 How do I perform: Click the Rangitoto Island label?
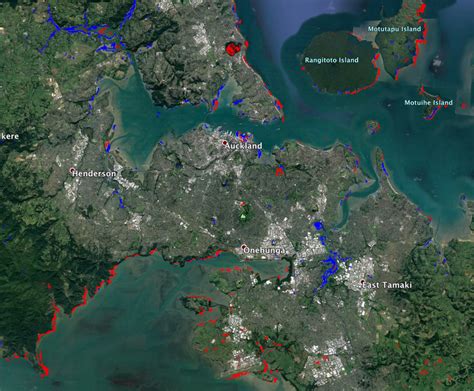coord(332,60)
